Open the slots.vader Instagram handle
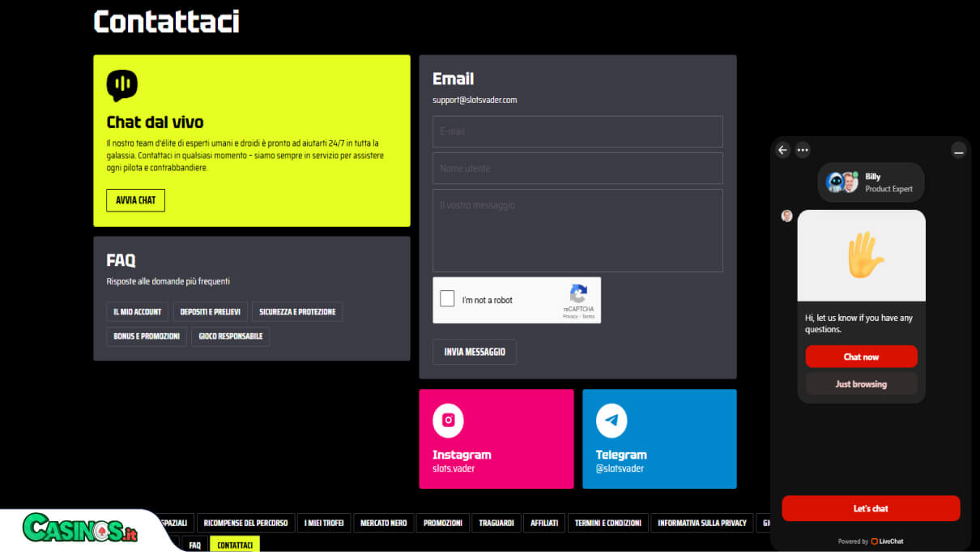This screenshot has height=552, width=980. 454,469
